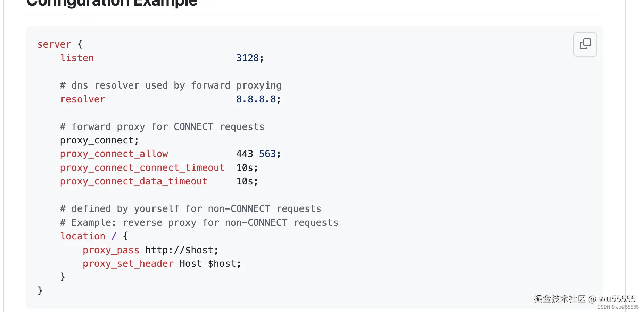The height and width of the screenshot is (312, 644).
Task: Click the "proxy_connect_allow" directive
Action: tap(114, 154)
